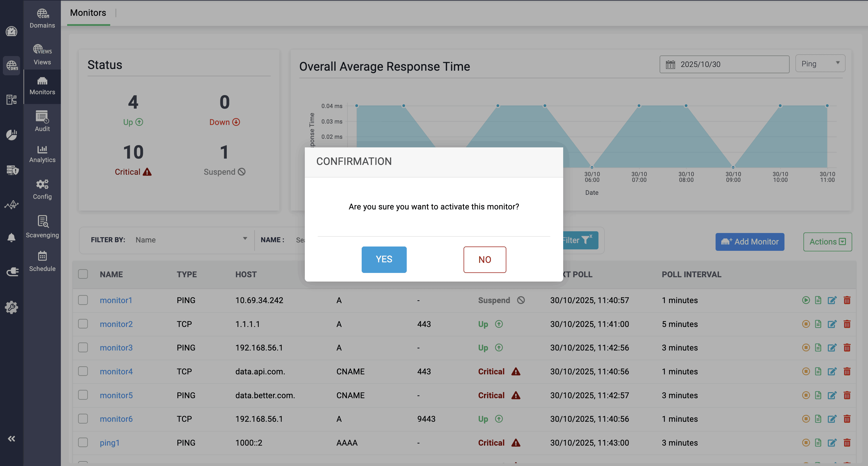Click the activate play icon for monitor1
The width and height of the screenshot is (868, 466).
(806, 300)
